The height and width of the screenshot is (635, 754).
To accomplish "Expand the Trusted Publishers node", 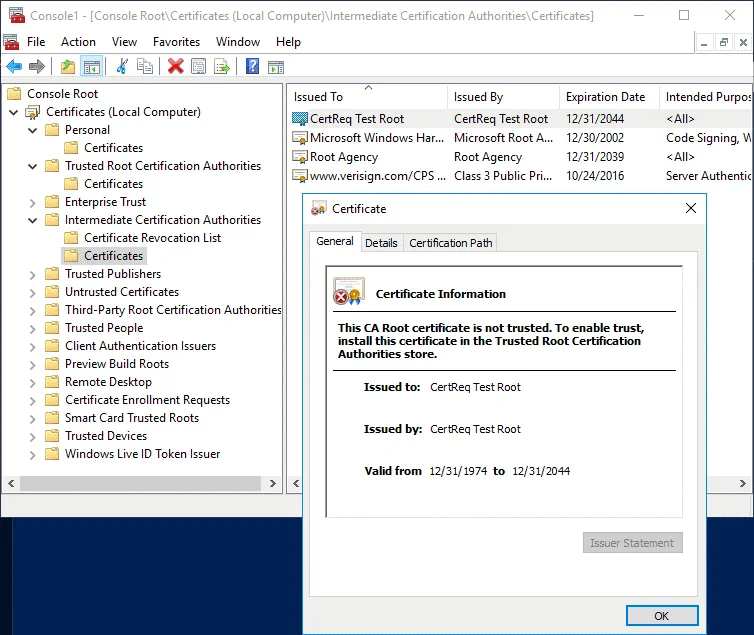I will pyautogui.click(x=33, y=274).
